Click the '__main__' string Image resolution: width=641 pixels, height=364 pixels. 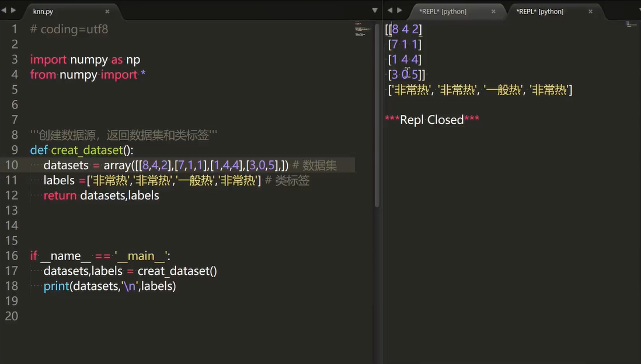141,256
